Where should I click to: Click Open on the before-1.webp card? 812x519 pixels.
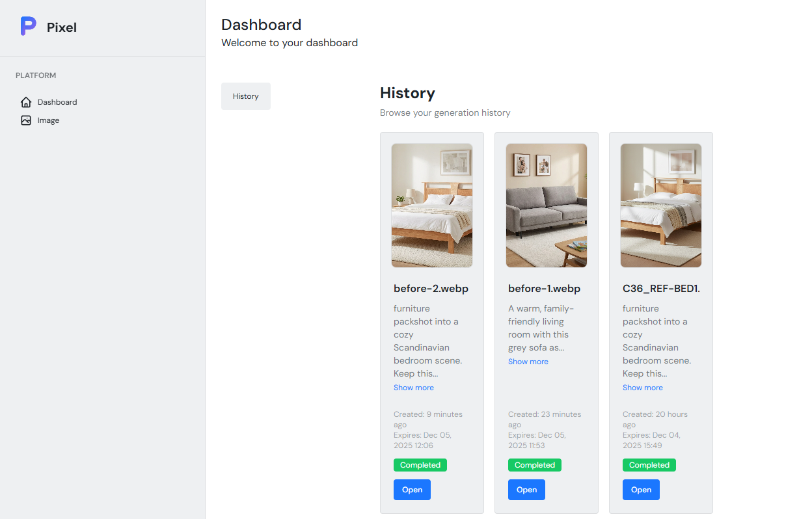[x=526, y=489]
